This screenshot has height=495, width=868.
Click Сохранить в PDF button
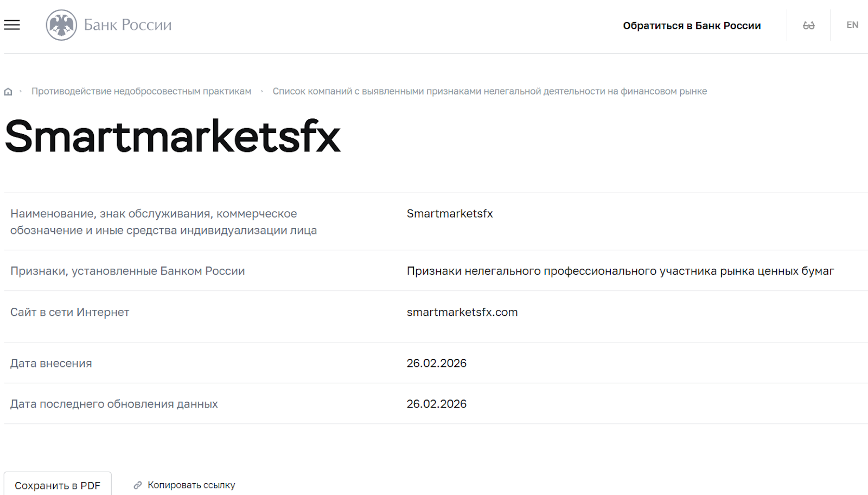[58, 484]
